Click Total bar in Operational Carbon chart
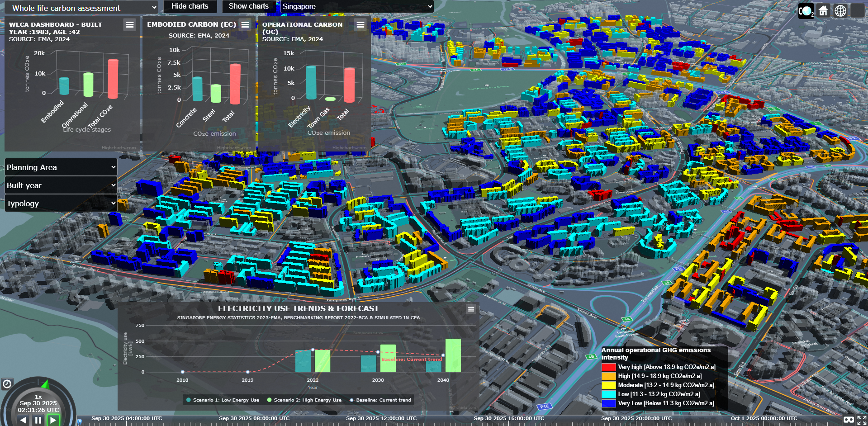This screenshot has height=426, width=868. (x=350, y=85)
